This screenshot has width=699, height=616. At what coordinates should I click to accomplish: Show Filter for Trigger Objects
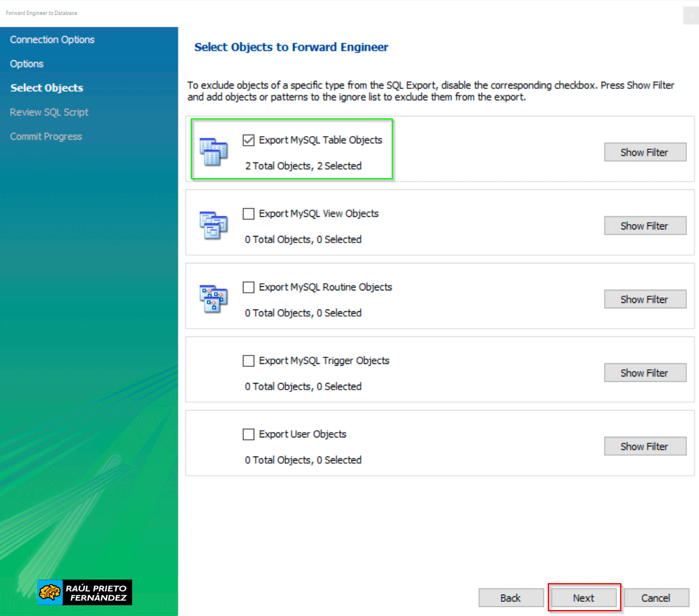click(x=645, y=373)
